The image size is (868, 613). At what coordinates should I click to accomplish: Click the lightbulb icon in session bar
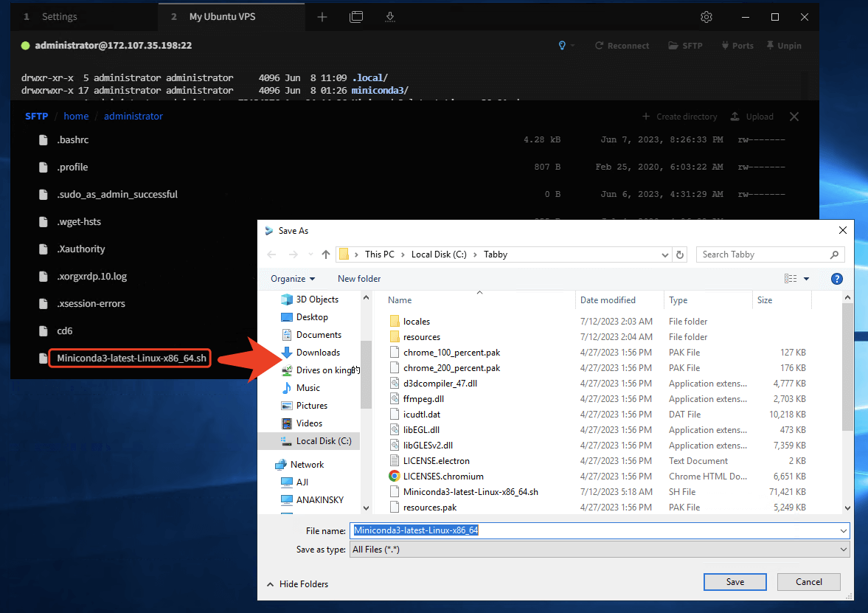tap(562, 46)
